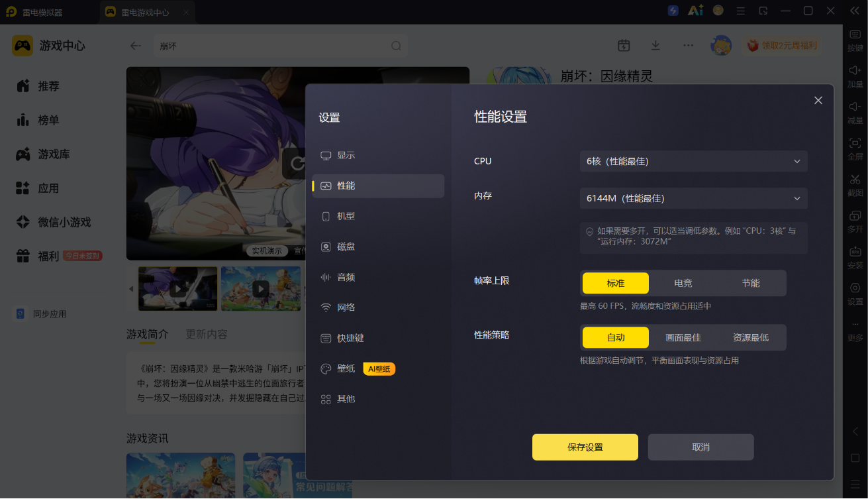Select 标准 frame rate limit
The width and height of the screenshot is (868, 499).
[616, 283]
